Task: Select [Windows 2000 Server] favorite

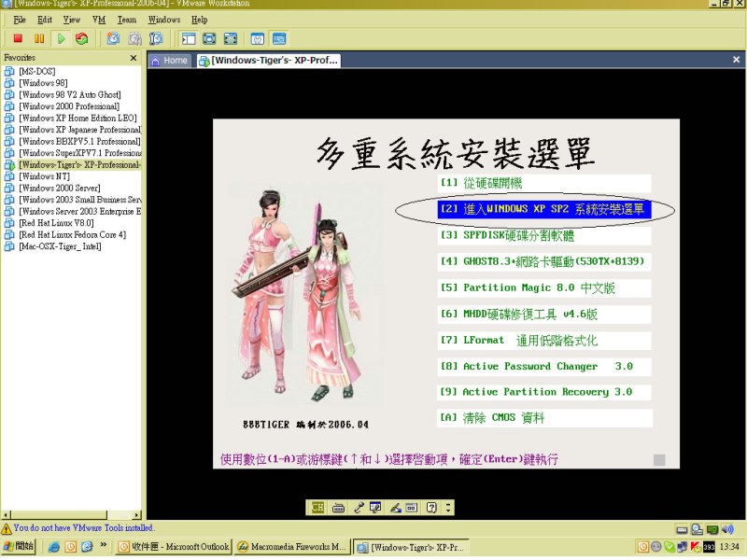Action: (60, 189)
